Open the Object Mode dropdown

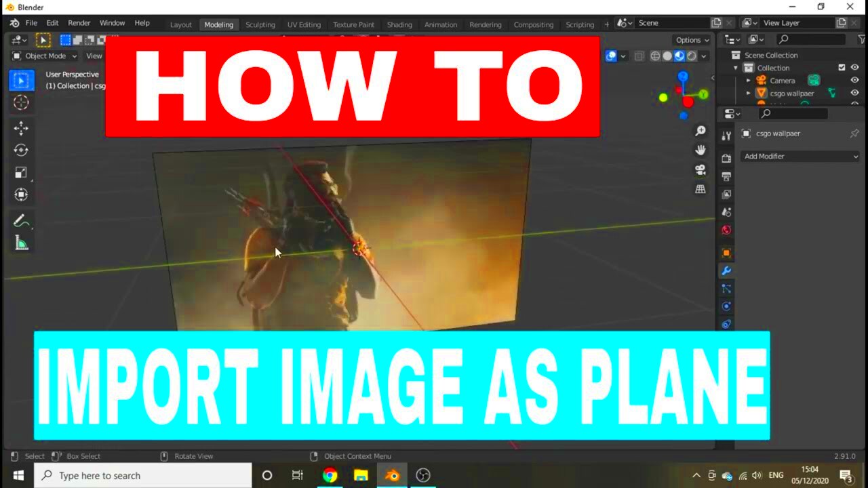(x=45, y=56)
